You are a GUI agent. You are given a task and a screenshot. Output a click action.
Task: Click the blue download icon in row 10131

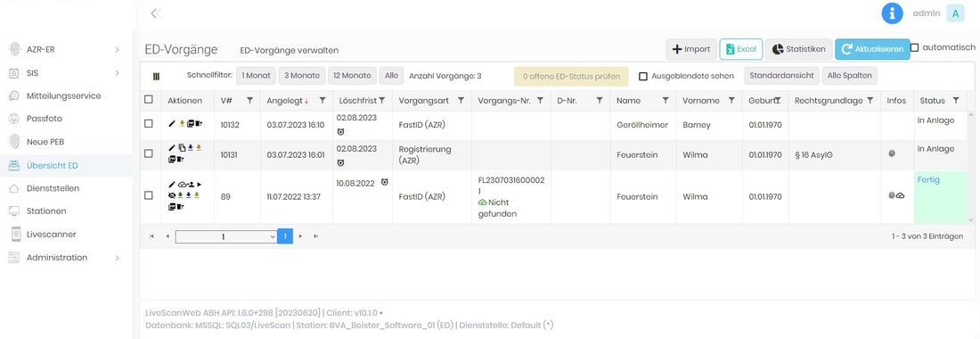point(190,147)
